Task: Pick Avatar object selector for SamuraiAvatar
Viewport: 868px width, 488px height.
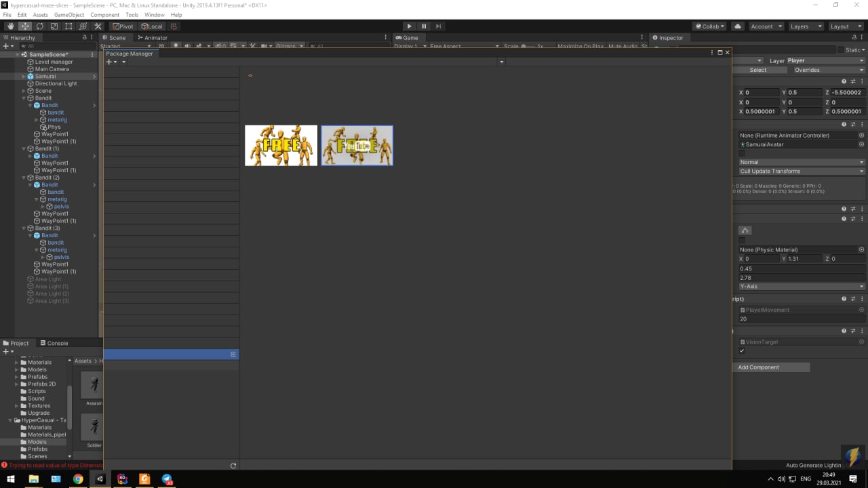Action: tap(862, 144)
